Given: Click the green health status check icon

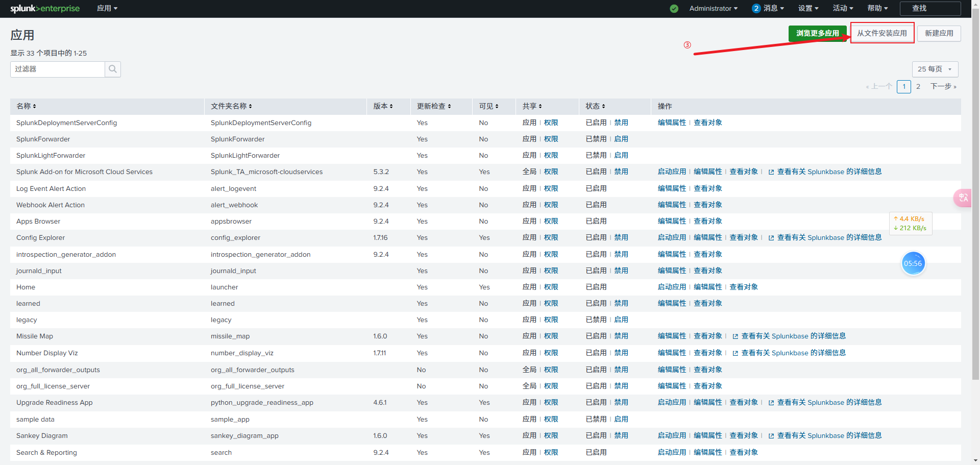Looking at the screenshot, I should click(674, 9).
